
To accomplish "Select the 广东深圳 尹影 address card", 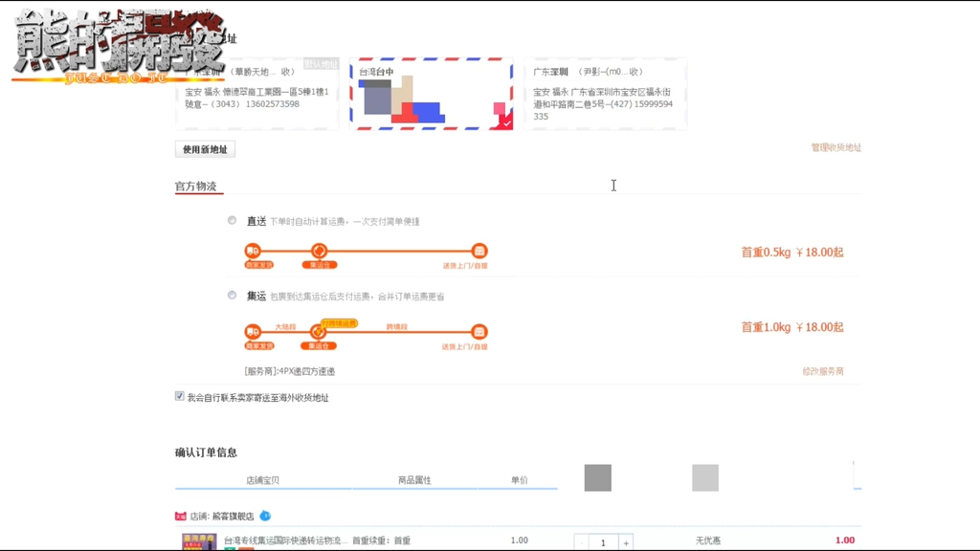I will pyautogui.click(x=605, y=94).
